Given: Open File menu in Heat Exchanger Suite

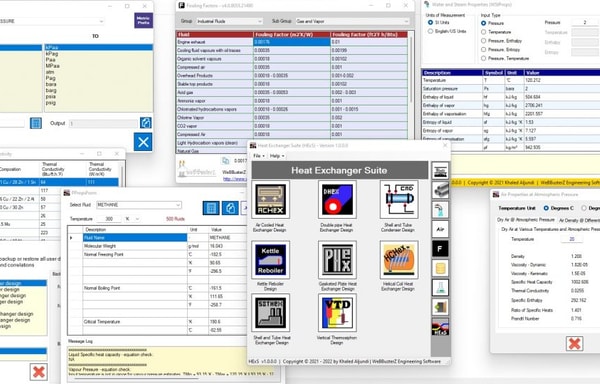Looking at the screenshot, I should [259, 156].
